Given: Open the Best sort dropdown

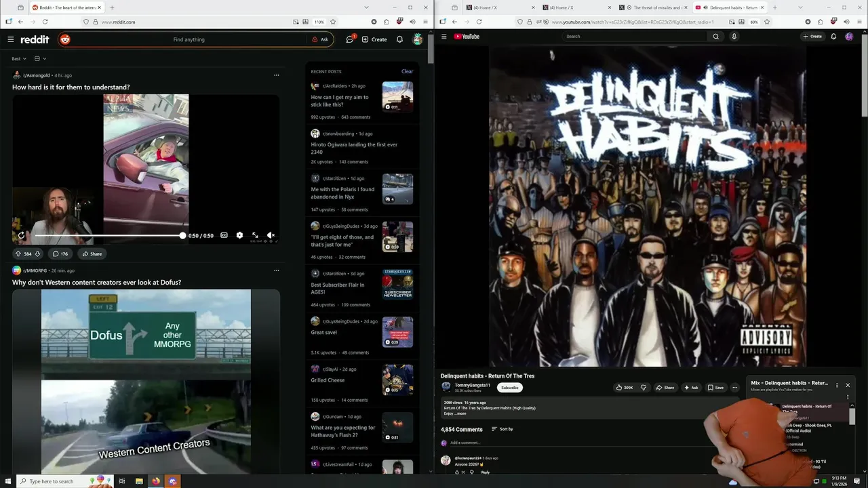Looking at the screenshot, I should tap(19, 59).
